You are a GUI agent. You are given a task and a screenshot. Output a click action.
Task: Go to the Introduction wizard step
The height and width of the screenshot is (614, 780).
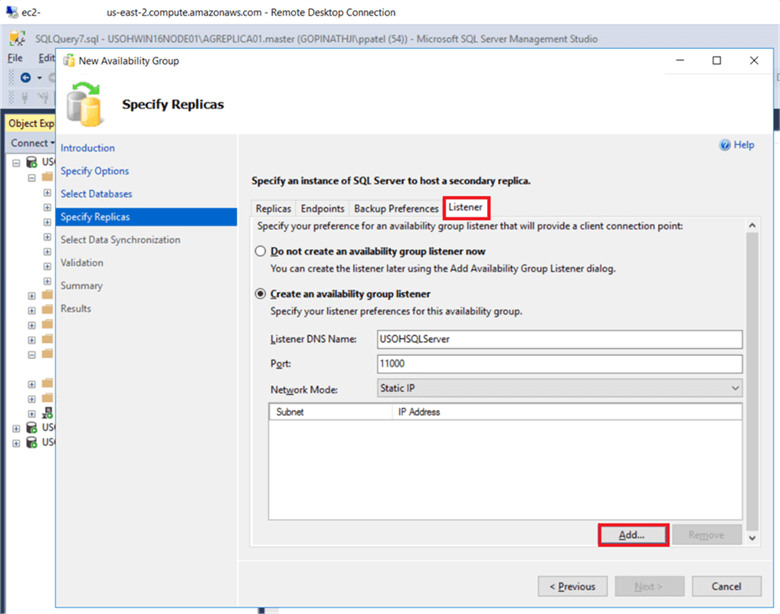[x=88, y=148]
